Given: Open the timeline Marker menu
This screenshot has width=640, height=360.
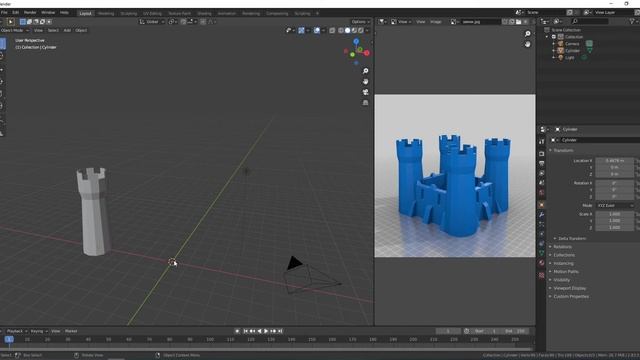Looking at the screenshot, I should [71, 331].
